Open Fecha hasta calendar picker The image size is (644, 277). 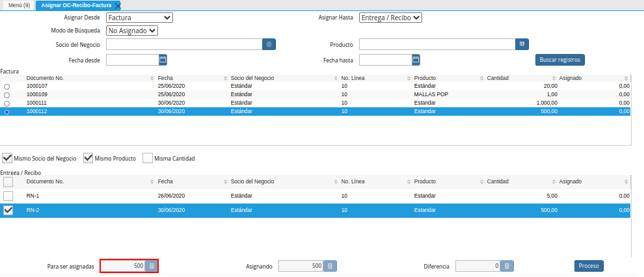click(x=416, y=60)
